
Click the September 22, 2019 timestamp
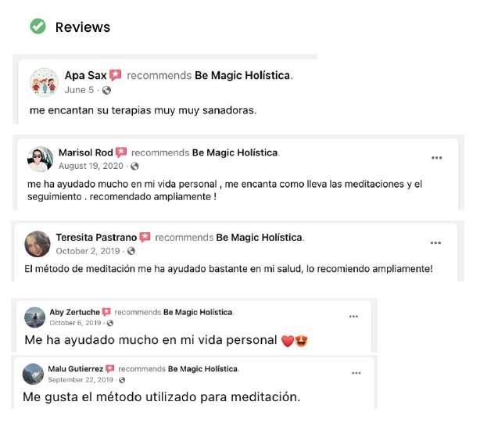click(81, 380)
